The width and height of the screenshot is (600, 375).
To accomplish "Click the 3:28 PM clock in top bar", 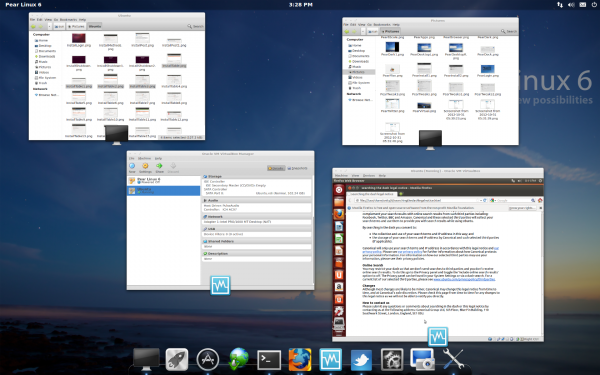I will click(300, 5).
